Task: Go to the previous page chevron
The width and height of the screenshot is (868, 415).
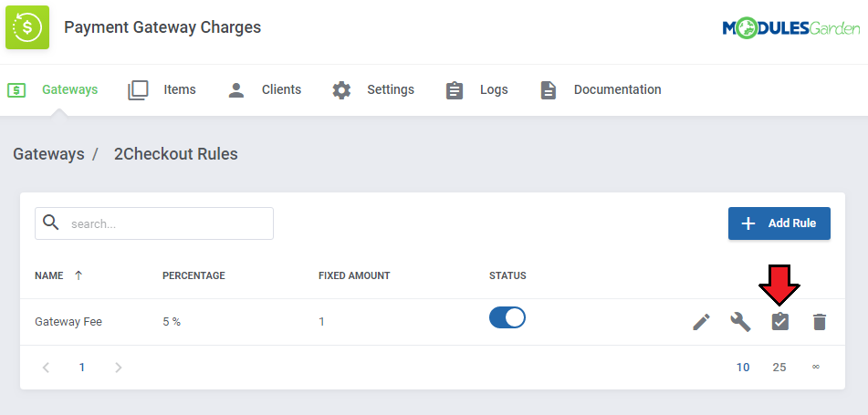Action: [x=46, y=368]
